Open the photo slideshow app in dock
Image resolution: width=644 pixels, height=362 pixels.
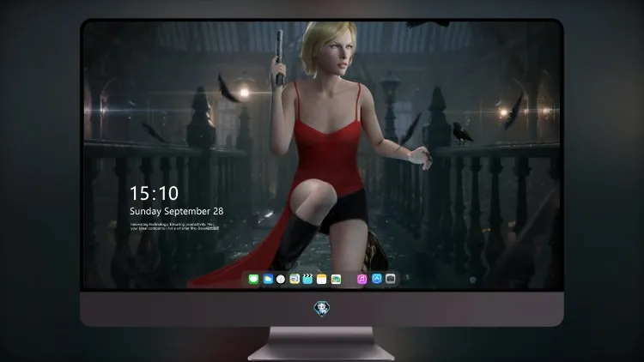point(336,279)
